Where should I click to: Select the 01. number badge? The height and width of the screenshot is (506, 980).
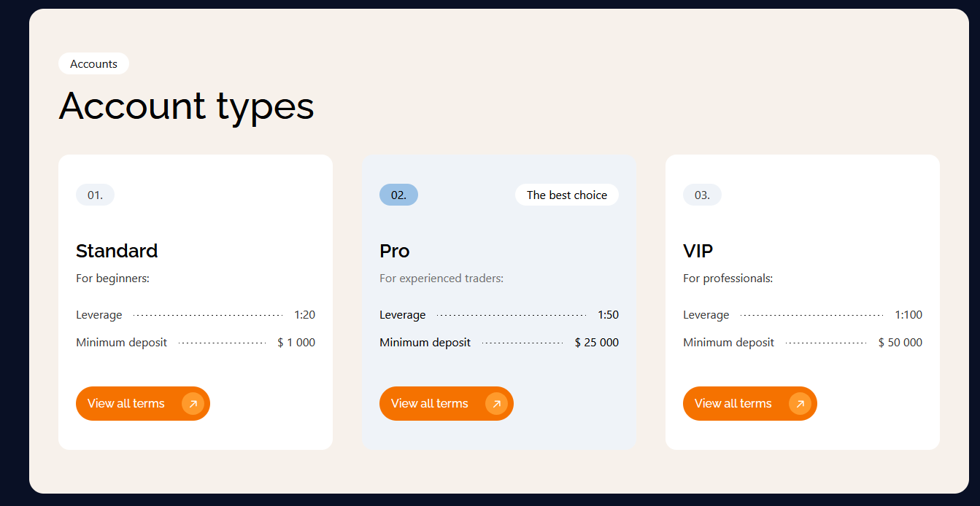[x=95, y=195]
